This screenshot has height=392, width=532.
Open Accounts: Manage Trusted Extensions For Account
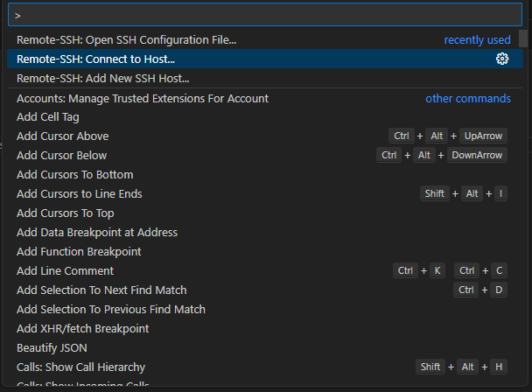click(265, 98)
